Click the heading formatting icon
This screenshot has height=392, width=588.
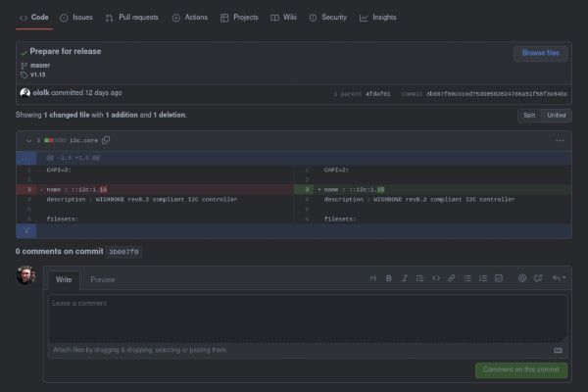point(373,278)
